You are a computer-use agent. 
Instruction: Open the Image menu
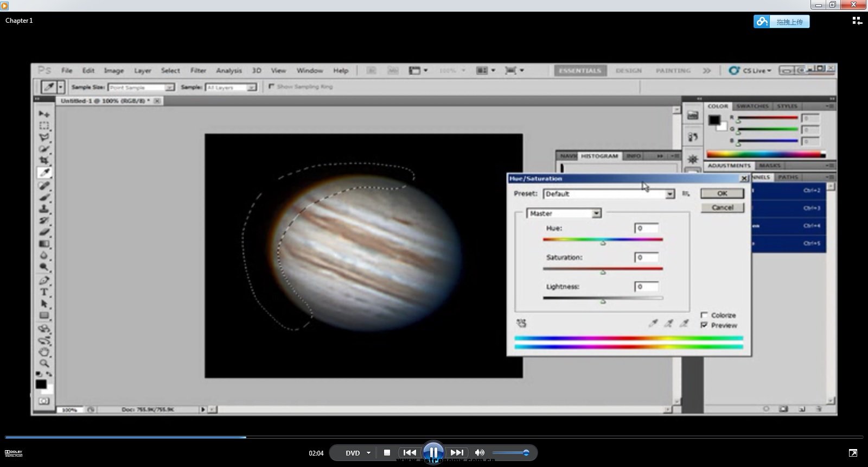[x=114, y=71]
